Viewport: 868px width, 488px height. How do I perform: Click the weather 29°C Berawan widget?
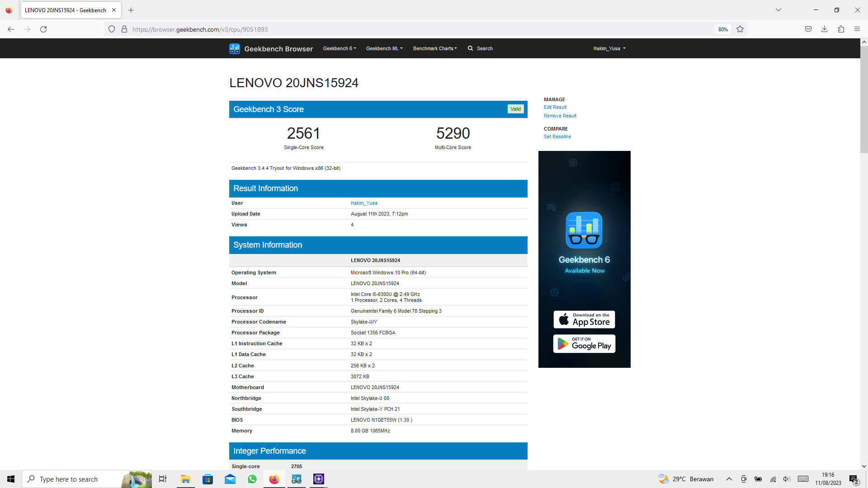[x=686, y=479]
